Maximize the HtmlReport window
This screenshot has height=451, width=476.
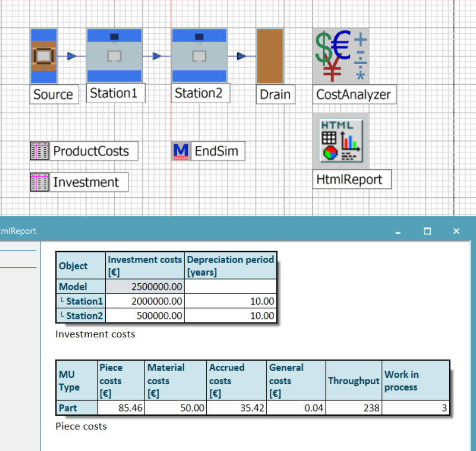427,231
